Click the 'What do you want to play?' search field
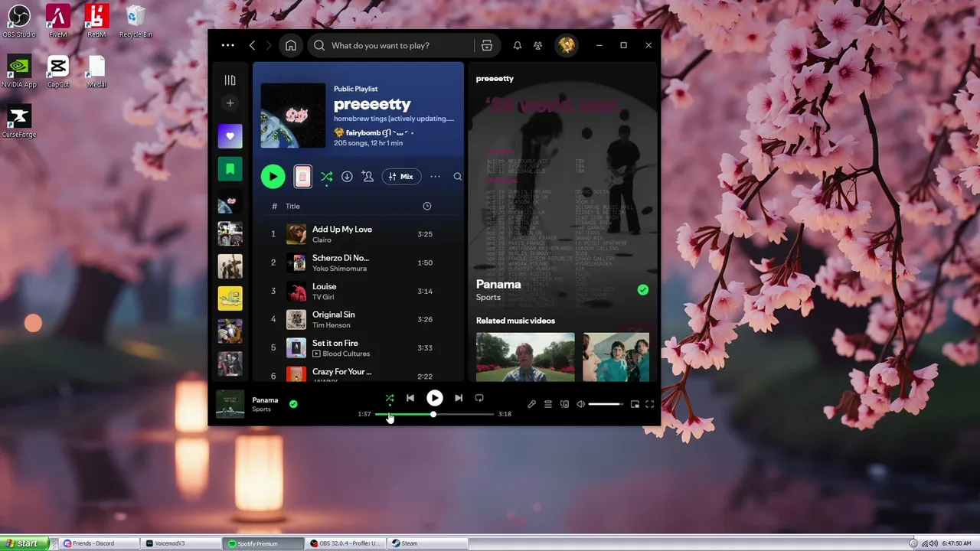This screenshot has height=551, width=980. click(390, 45)
